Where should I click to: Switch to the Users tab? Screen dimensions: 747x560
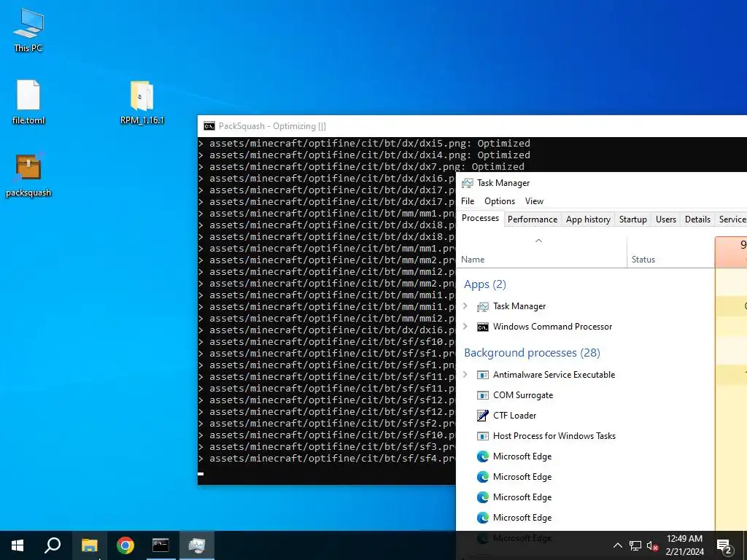(665, 219)
